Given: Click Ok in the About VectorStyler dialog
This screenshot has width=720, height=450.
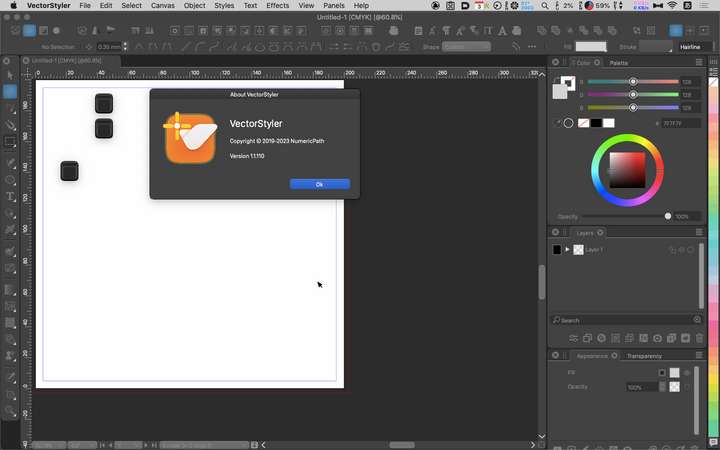Looking at the screenshot, I should coord(320,184).
